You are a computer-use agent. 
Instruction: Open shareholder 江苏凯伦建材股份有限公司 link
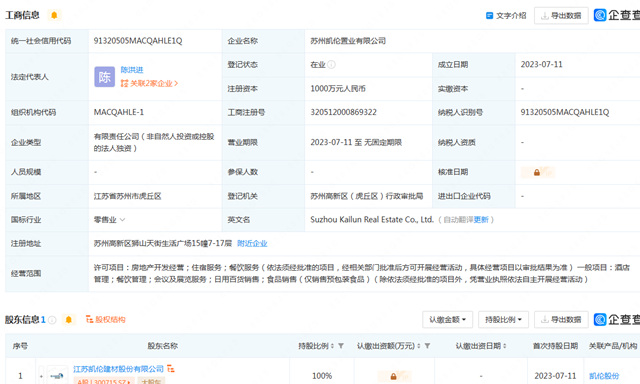[x=118, y=369]
